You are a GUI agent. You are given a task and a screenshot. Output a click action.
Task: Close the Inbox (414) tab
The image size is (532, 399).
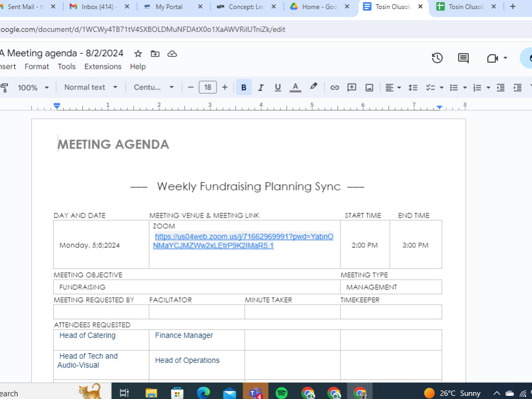click(127, 6)
